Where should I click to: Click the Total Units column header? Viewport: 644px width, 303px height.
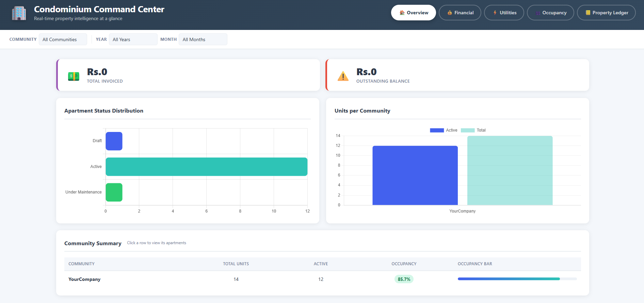pyautogui.click(x=236, y=264)
